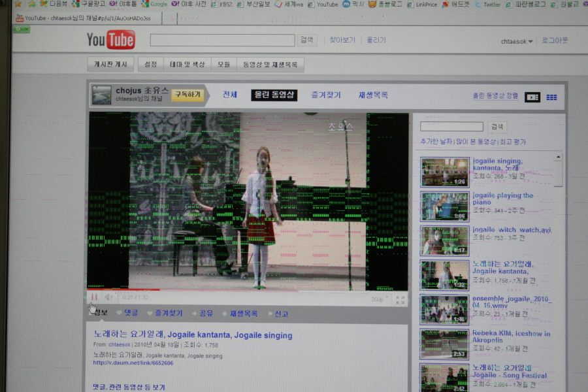Open the 설정 channel settings tab
This screenshot has height=392, width=588.
[x=151, y=64]
